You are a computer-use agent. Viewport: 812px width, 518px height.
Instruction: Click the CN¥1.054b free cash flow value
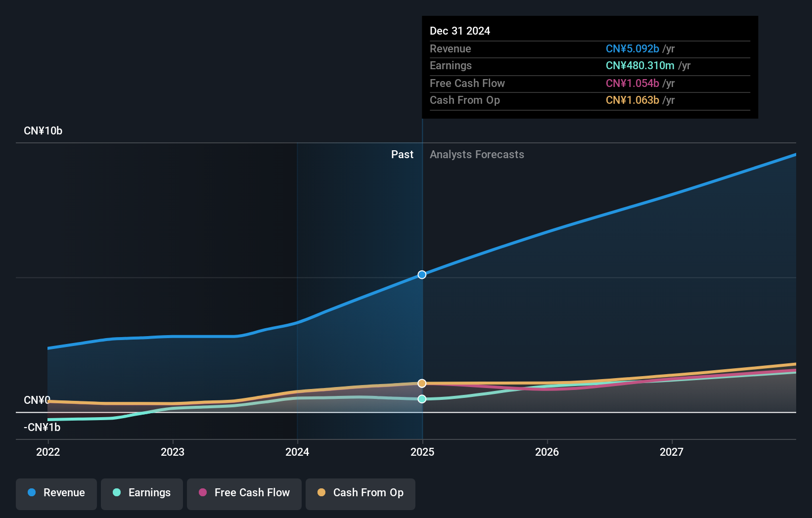coord(632,84)
